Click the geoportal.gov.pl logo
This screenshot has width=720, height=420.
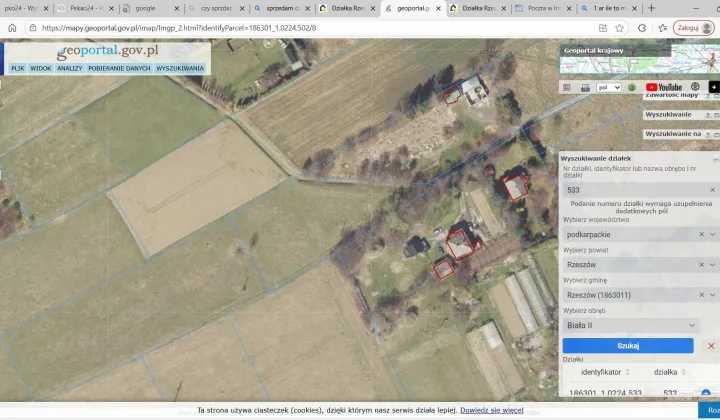pos(107,51)
